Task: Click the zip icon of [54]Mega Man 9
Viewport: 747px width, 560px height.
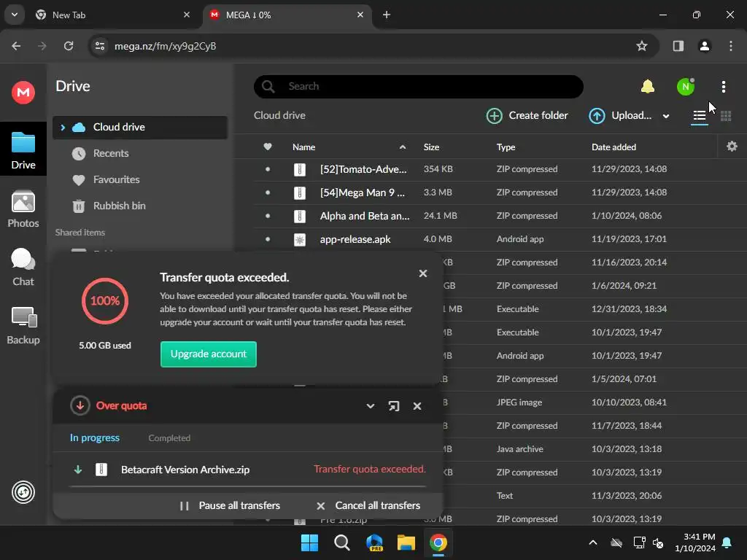Action: click(x=300, y=192)
